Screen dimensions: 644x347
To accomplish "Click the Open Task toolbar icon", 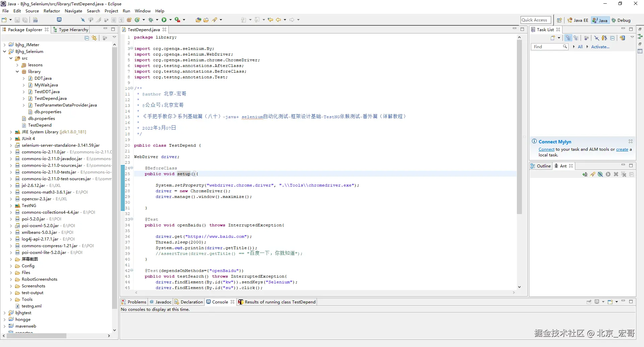I will click(x=206, y=20).
